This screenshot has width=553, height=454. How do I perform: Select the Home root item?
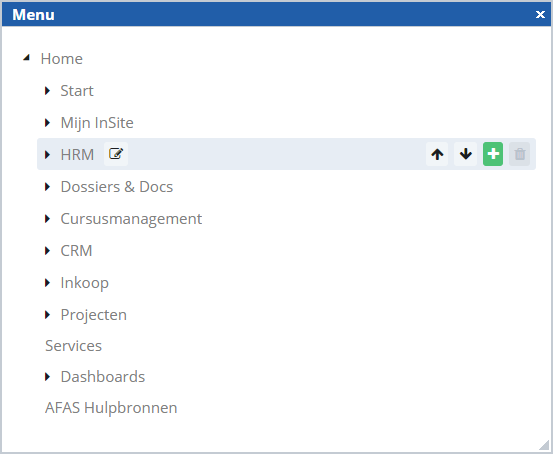[x=61, y=59]
